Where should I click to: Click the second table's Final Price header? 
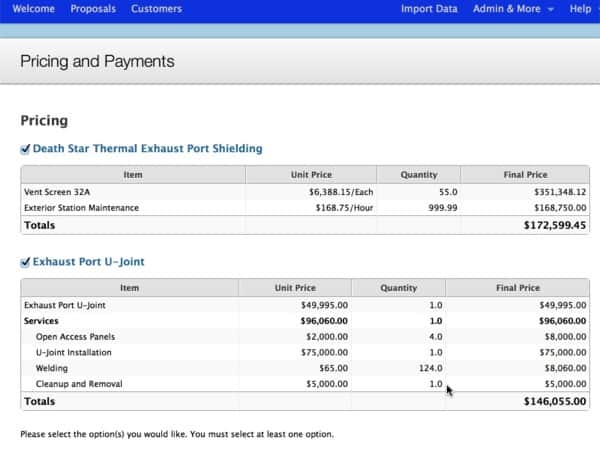point(518,288)
